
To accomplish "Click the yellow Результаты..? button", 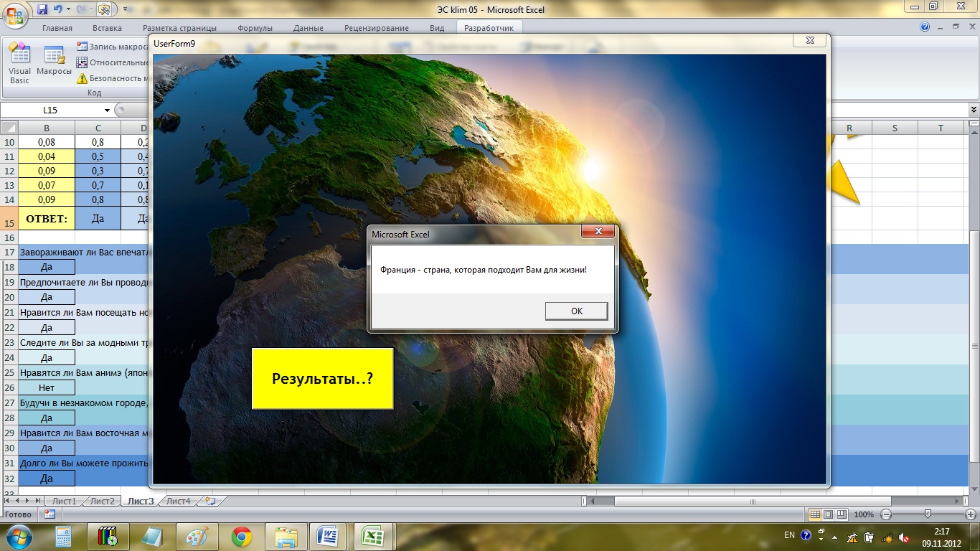I will (322, 379).
